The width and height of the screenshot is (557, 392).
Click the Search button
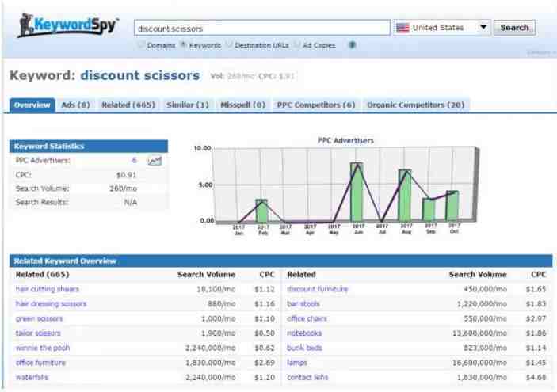(514, 28)
